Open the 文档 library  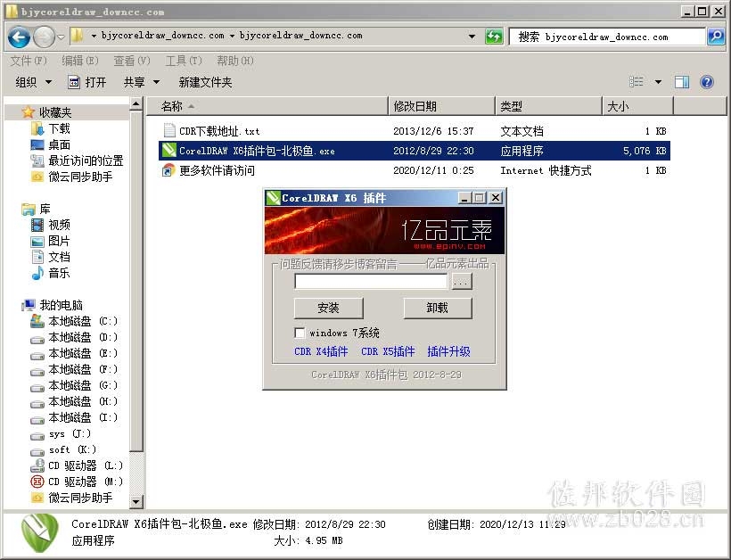pos(52,257)
